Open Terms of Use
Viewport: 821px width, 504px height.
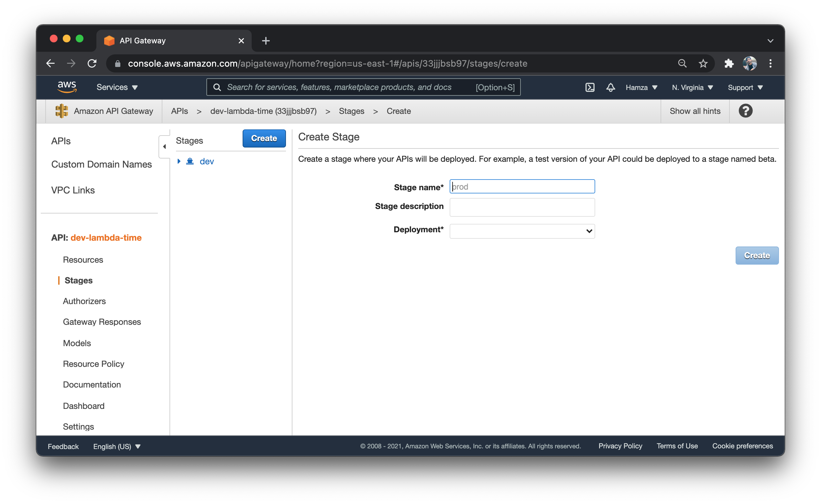pyautogui.click(x=677, y=446)
